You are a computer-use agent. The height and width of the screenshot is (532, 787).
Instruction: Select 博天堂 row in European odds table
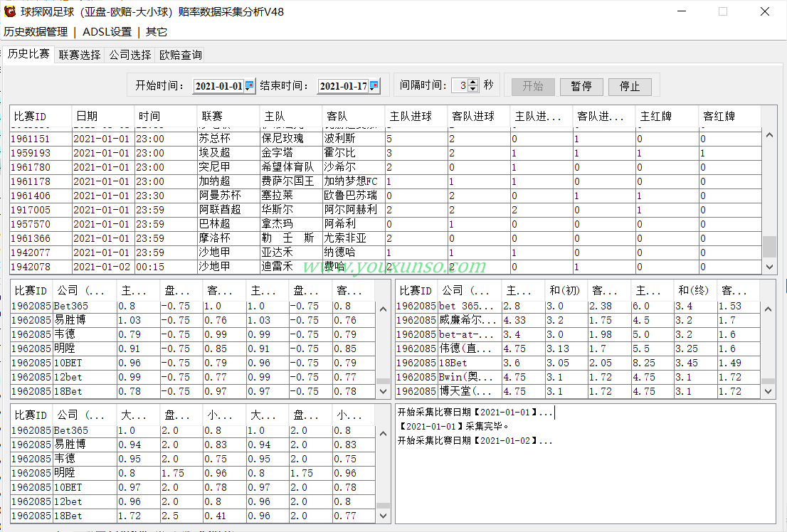(x=578, y=391)
